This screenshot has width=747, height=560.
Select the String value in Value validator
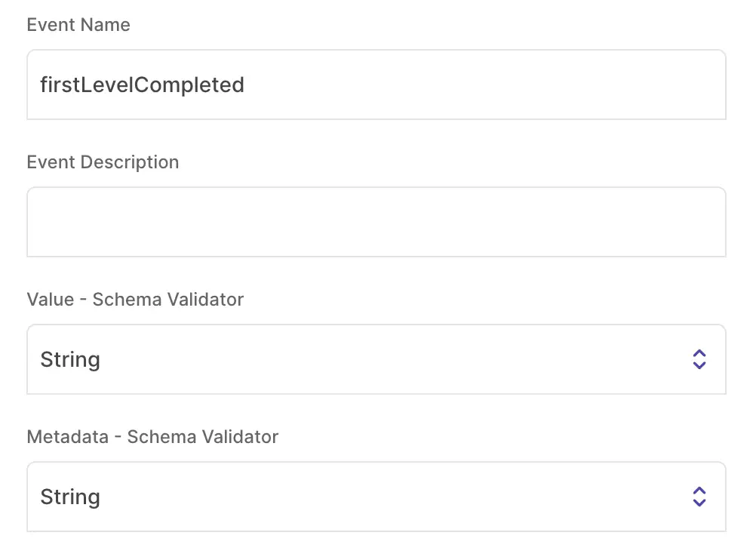click(70, 360)
